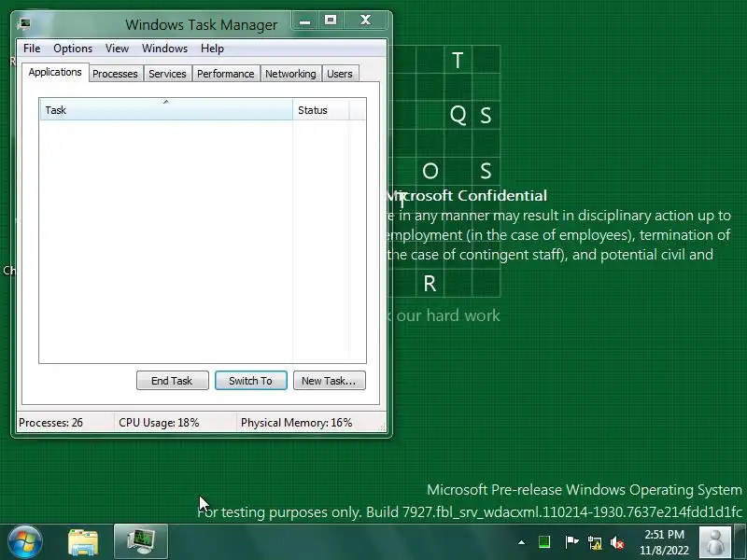Sort by the Task column header
The height and width of the screenshot is (560, 747).
point(166,110)
